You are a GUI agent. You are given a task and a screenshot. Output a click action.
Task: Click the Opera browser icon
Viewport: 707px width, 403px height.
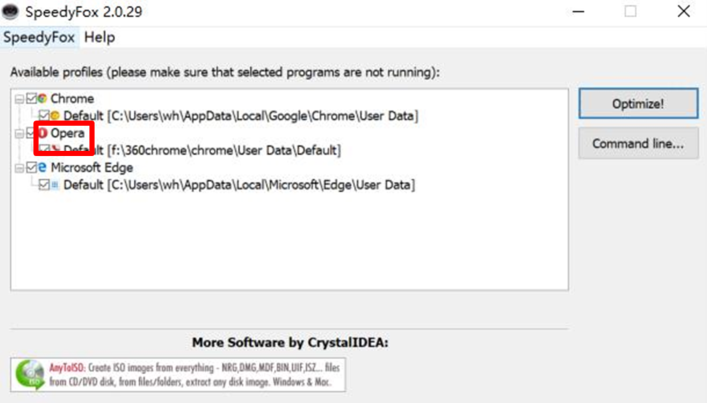coord(43,133)
